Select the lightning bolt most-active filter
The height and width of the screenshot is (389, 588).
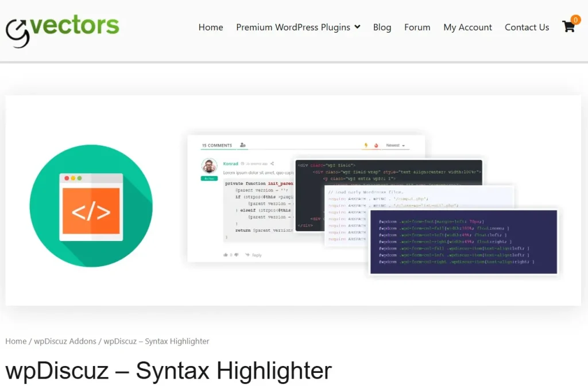[366, 145]
